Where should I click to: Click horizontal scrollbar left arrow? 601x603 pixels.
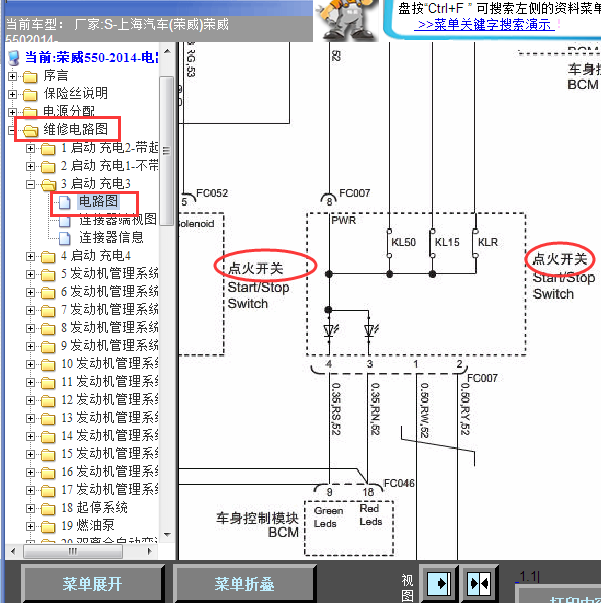pos(13,551)
